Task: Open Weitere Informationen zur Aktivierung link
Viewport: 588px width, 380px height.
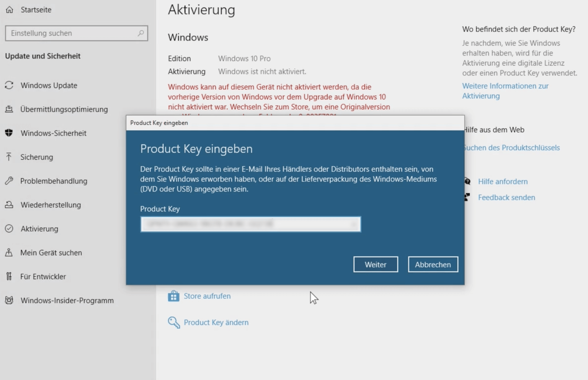Action: (505, 91)
